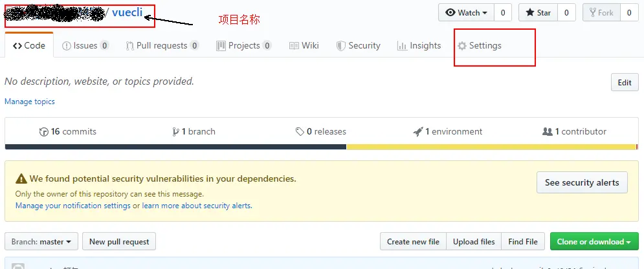Expand the Branch: master dropdown
This screenshot has width=644, height=269.
point(41,242)
